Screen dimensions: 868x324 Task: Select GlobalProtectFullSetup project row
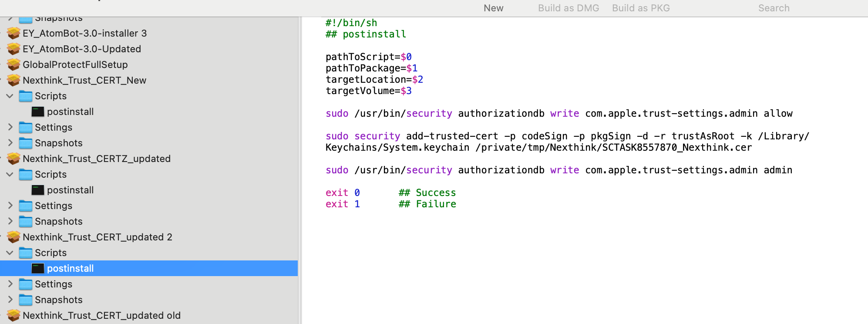pyautogui.click(x=149, y=64)
